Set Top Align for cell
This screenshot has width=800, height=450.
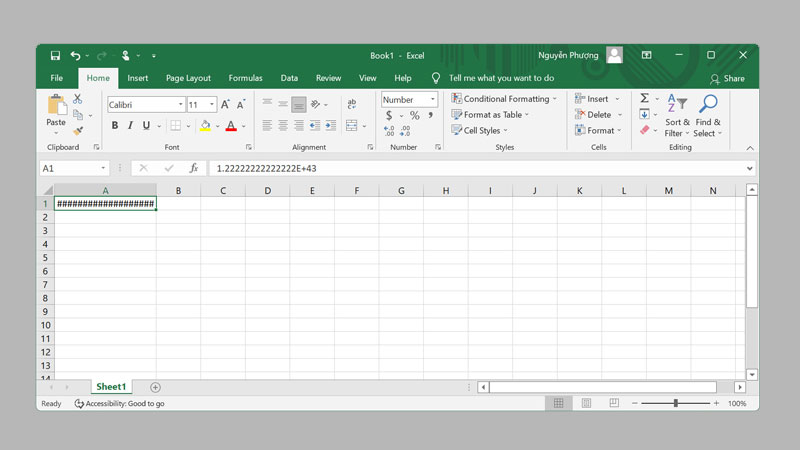(x=267, y=104)
